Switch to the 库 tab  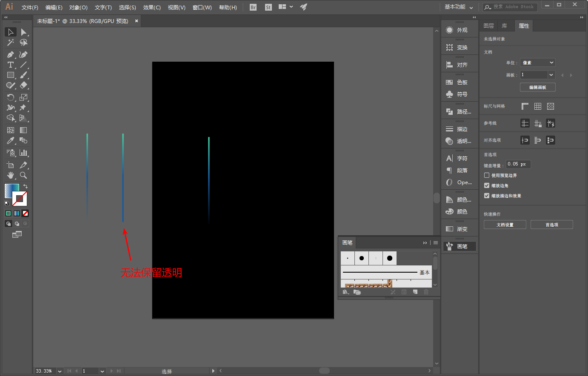click(x=505, y=26)
